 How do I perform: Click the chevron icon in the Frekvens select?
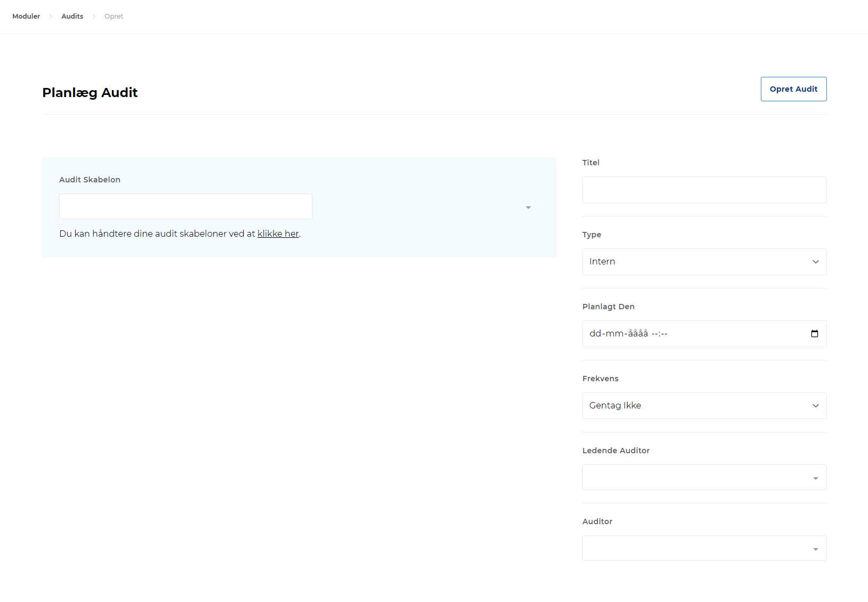click(x=815, y=406)
